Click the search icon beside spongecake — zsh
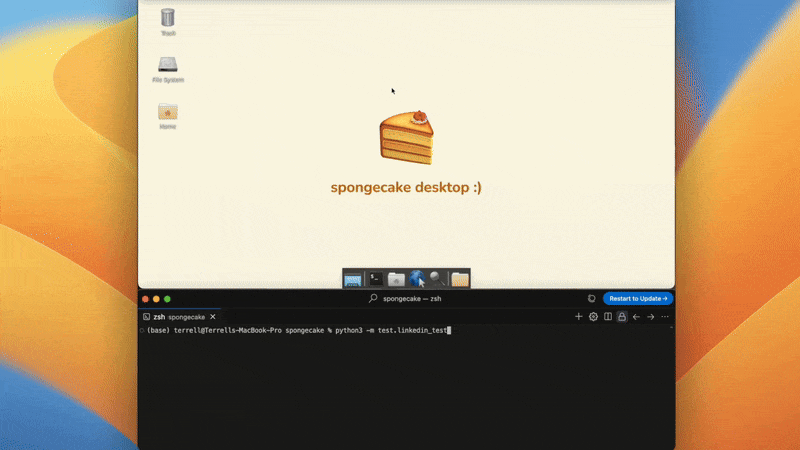The width and height of the screenshot is (800, 450). [373, 298]
